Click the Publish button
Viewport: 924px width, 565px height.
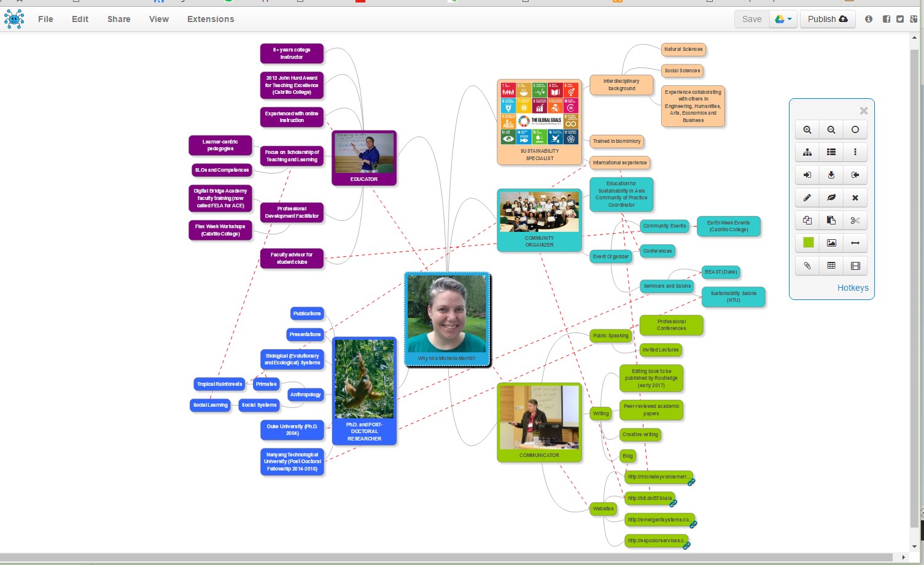[x=828, y=19]
